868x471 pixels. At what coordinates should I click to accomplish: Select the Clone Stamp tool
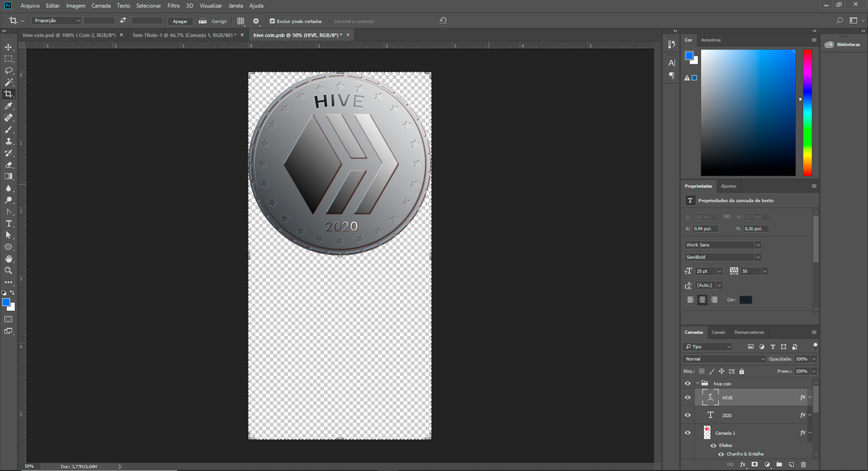click(x=9, y=141)
